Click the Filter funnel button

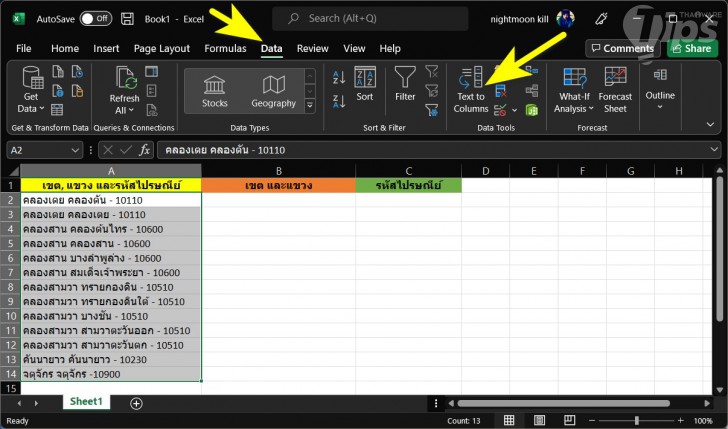click(405, 84)
